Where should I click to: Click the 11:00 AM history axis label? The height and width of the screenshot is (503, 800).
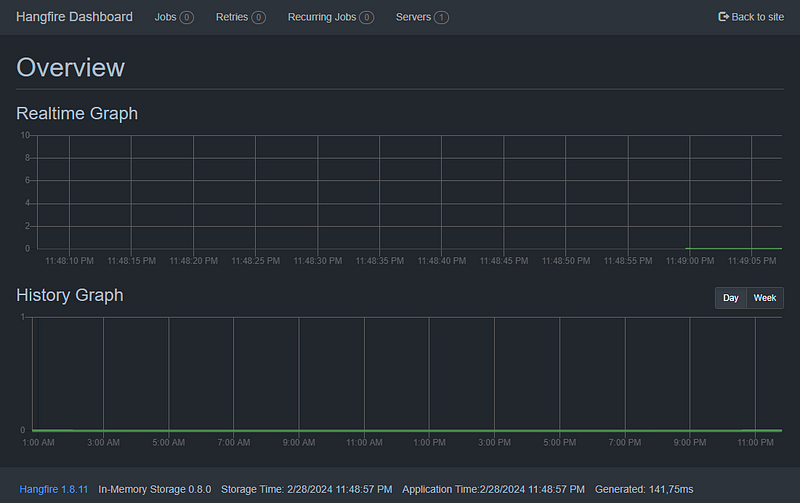(364, 442)
